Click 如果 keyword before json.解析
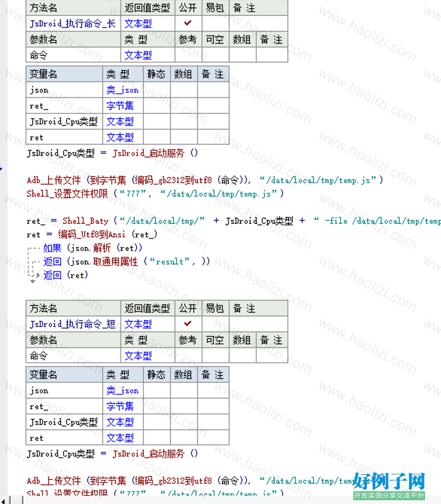441x504 pixels. click(52, 248)
